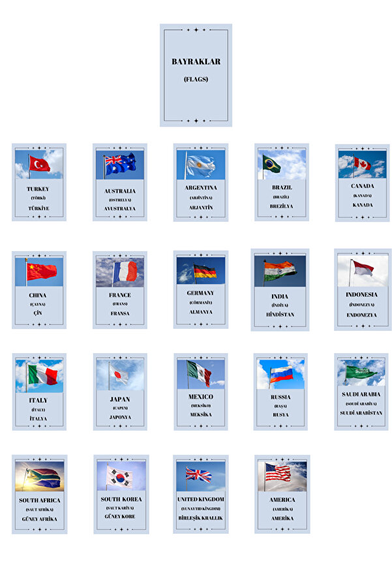
Task: Select the RUSYA label on Russia card
Action: (280, 415)
